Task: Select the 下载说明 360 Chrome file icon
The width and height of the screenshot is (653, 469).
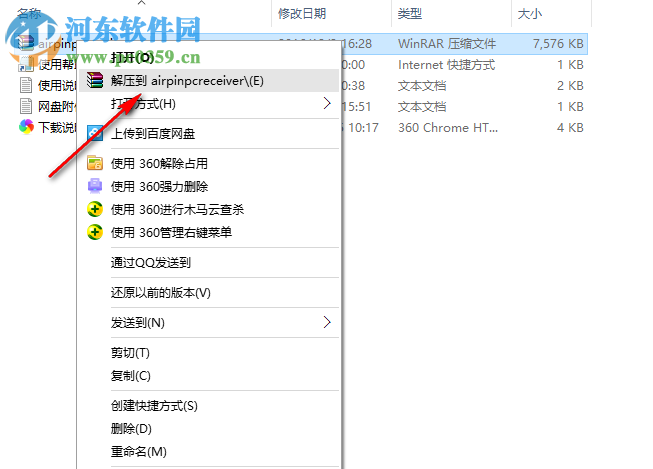Action: tap(26, 127)
